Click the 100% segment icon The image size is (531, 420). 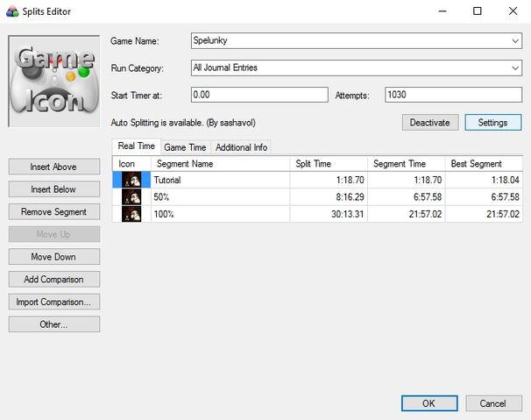(131, 214)
